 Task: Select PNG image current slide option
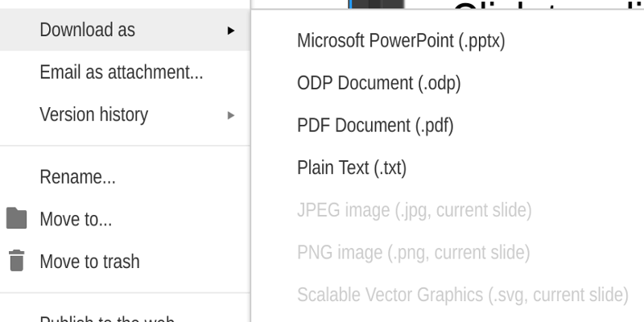413,252
